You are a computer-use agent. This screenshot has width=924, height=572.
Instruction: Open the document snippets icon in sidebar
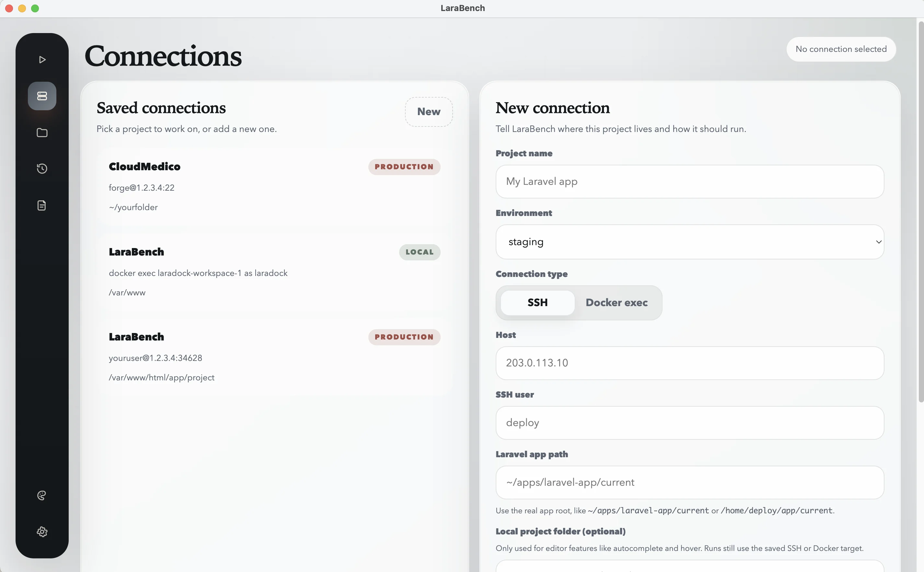42,206
